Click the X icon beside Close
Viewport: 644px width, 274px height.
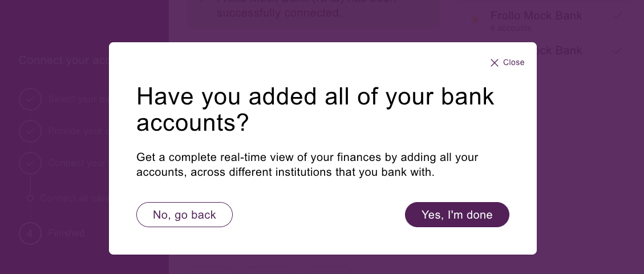pyautogui.click(x=495, y=62)
